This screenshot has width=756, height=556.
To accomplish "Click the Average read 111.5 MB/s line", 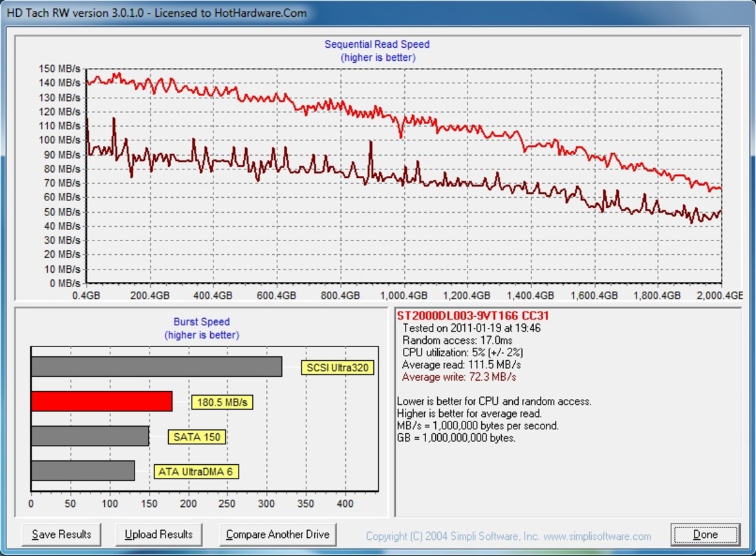I will coord(461,365).
